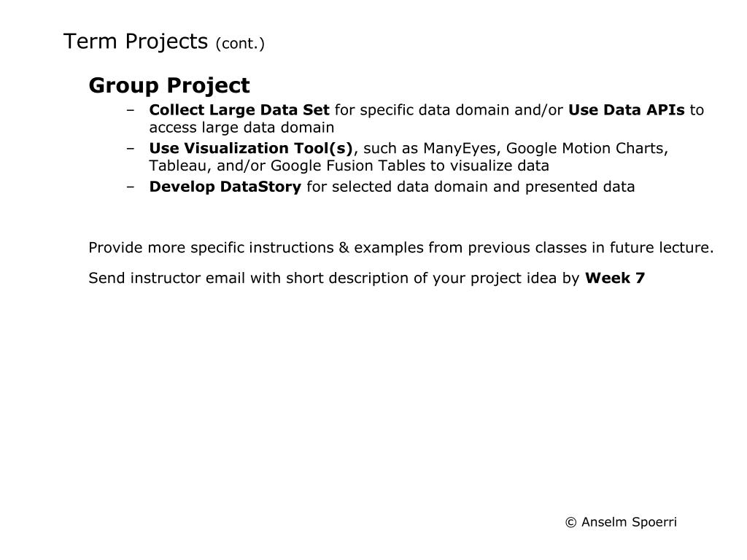Click the Google Motion Charts text
The width and height of the screenshot is (747, 560).
(586, 149)
